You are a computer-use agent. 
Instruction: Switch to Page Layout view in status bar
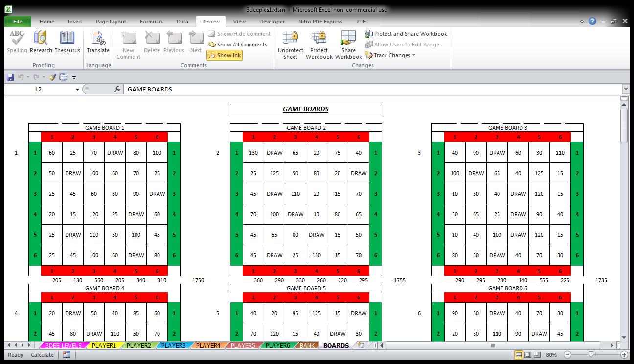point(528,355)
